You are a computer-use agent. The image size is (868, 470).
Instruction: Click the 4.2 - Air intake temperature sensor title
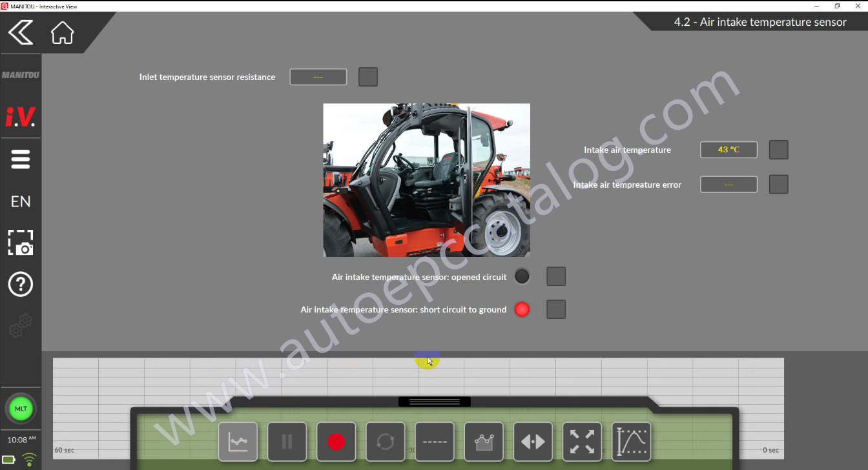[x=760, y=22]
